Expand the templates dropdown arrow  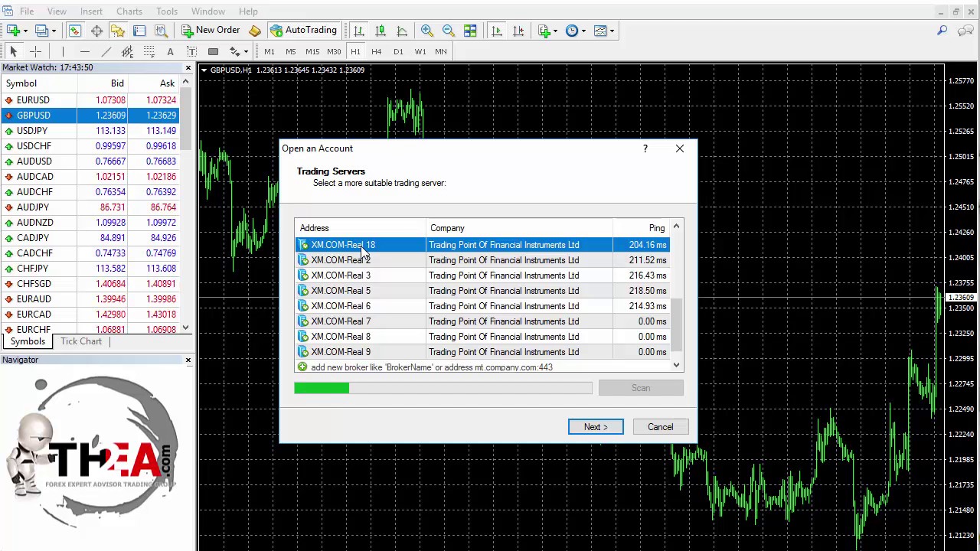click(x=612, y=31)
